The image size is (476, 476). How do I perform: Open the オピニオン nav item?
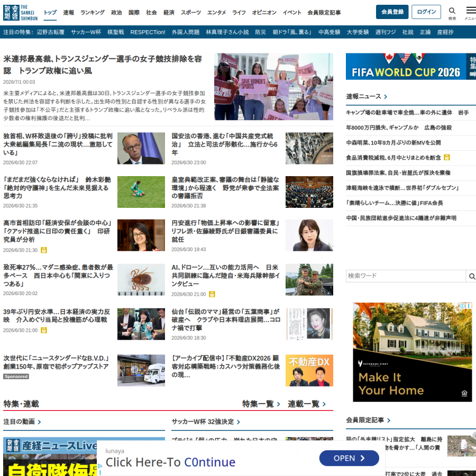coord(264,13)
